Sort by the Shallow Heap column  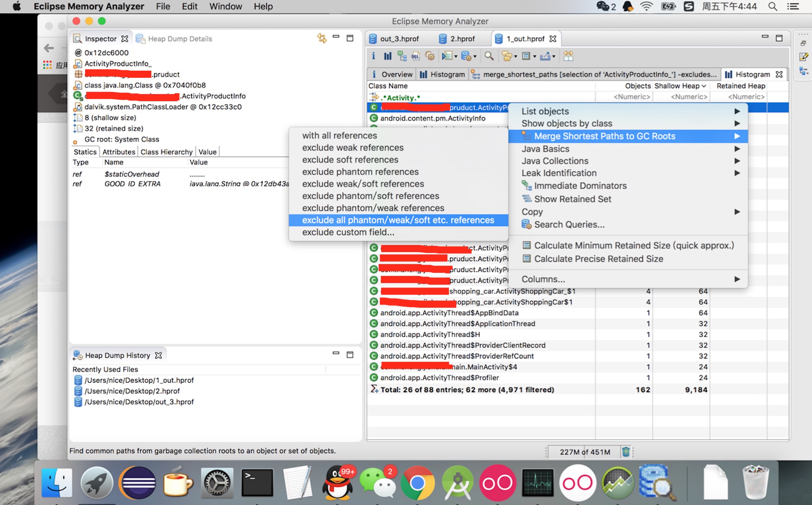pyautogui.click(x=681, y=86)
